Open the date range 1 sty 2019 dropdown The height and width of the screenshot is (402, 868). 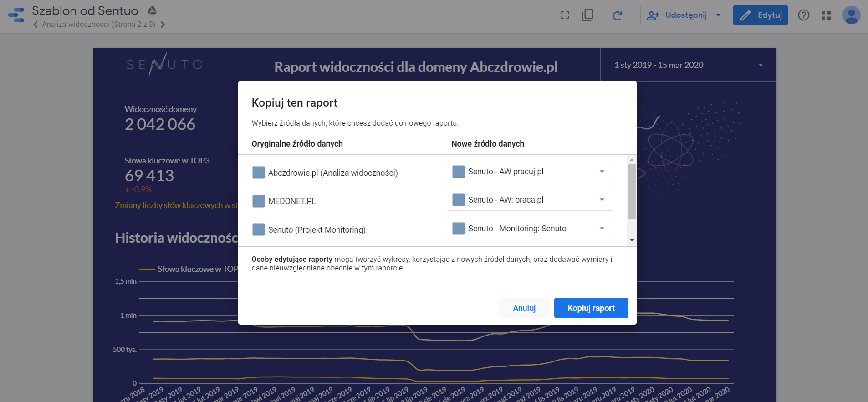[688, 65]
